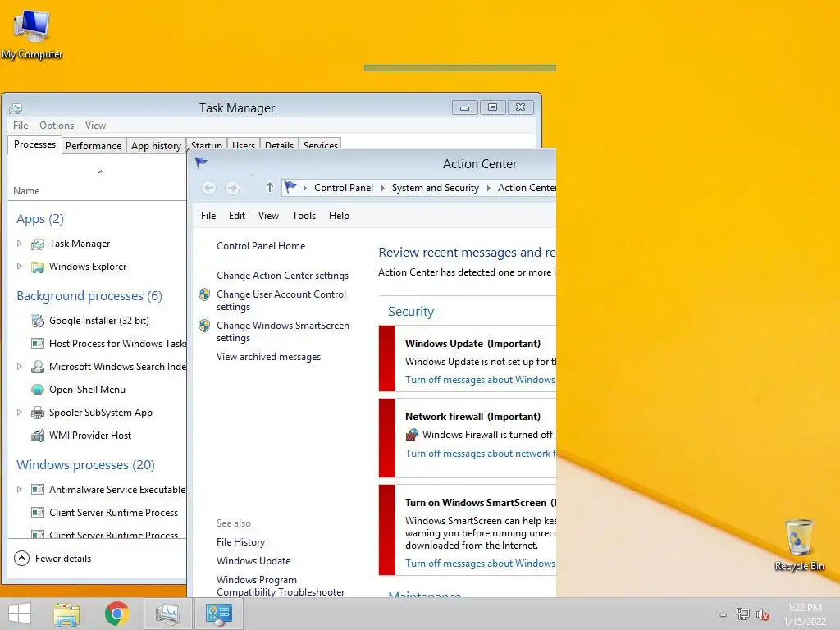Click the Spooler SubSystem App printer icon
Image resolution: width=840 pixels, height=630 pixels.
coord(38,413)
